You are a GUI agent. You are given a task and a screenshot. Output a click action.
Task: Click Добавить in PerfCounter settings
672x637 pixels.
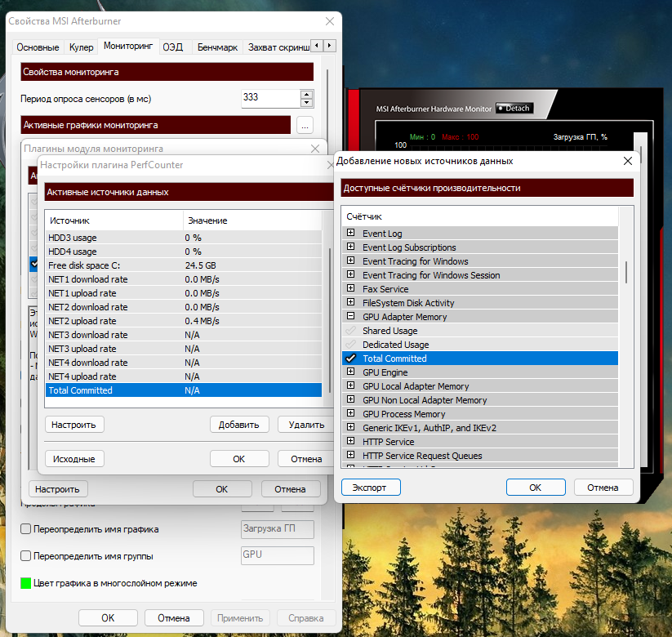(239, 425)
